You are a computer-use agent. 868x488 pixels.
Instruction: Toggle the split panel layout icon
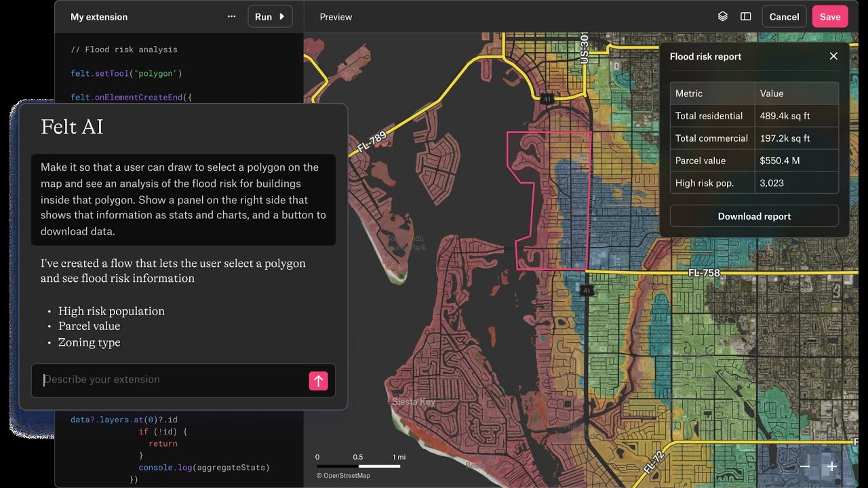tap(746, 17)
